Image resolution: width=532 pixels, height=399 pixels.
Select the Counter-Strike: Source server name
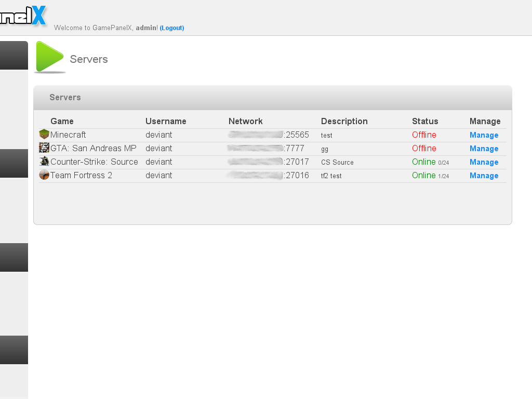tap(94, 162)
